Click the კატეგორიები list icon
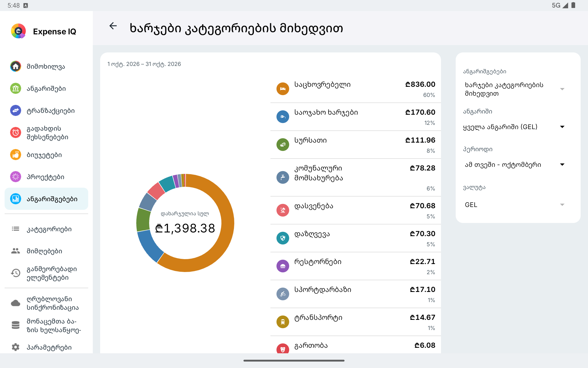The height and width of the screenshot is (368, 588). coord(16,229)
